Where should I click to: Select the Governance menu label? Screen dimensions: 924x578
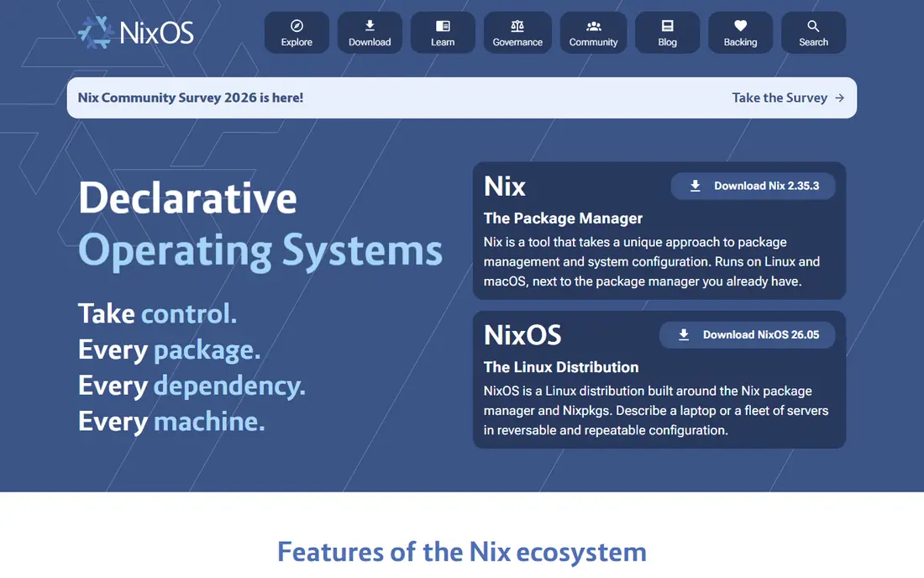tap(517, 42)
